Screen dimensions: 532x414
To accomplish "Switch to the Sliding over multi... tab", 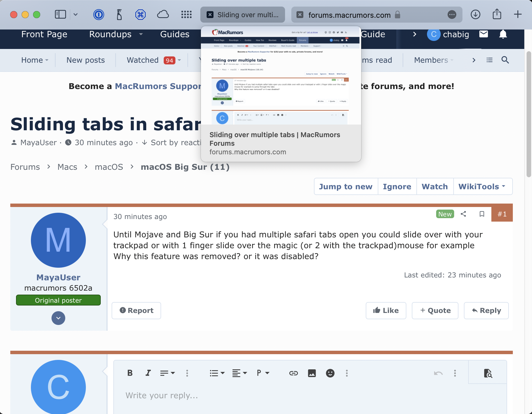I will pyautogui.click(x=243, y=15).
